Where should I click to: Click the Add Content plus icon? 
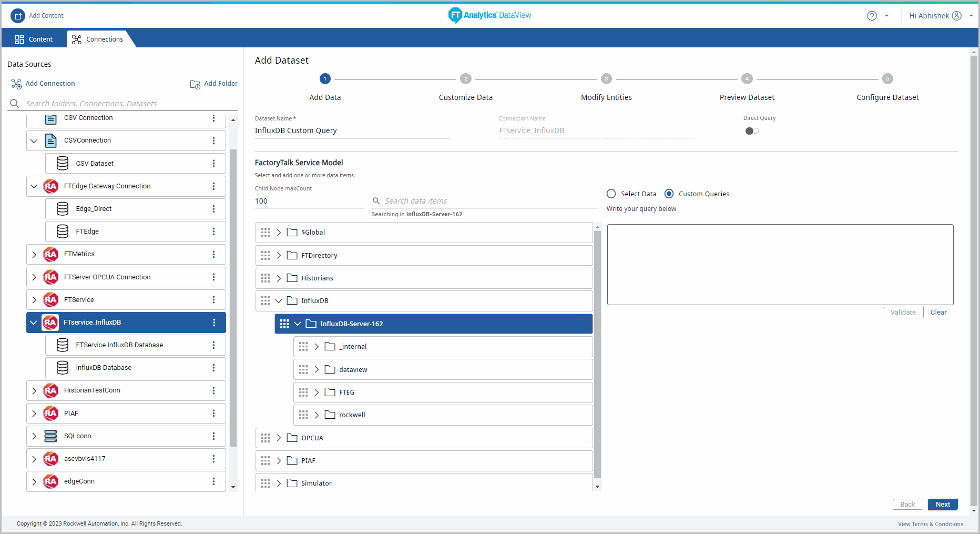18,16
